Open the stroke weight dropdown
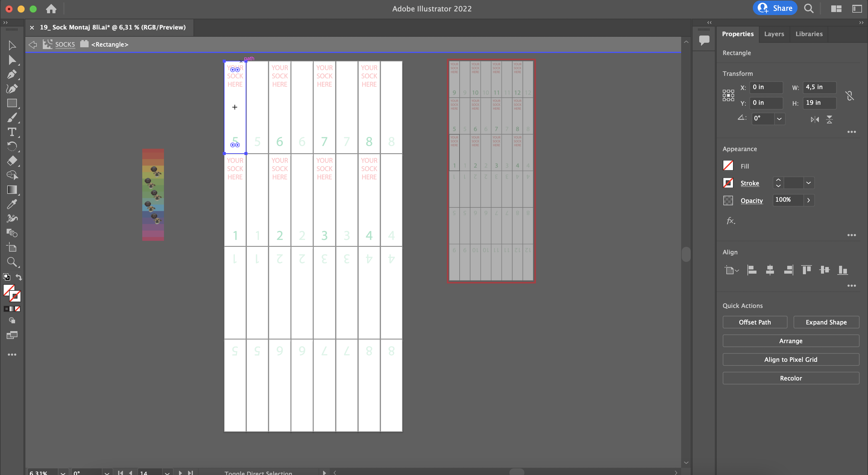 point(808,183)
